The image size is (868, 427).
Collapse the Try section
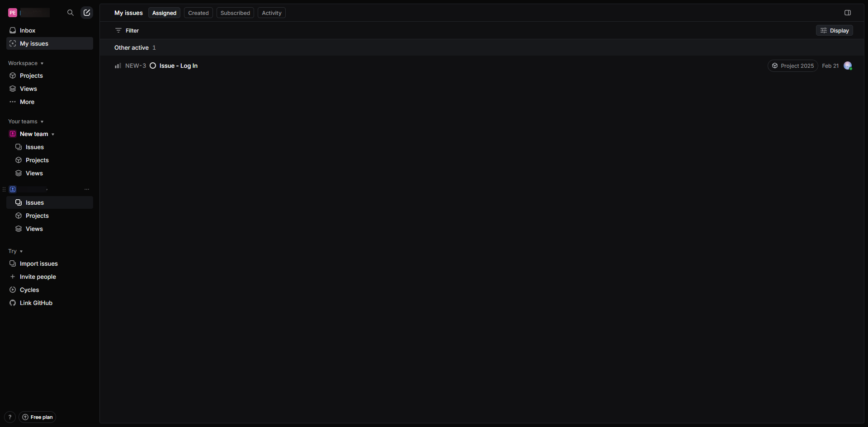15,251
